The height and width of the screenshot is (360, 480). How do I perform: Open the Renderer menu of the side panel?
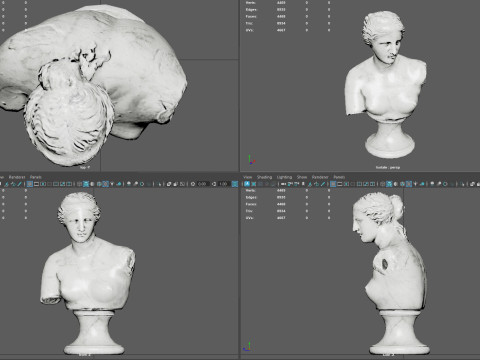tap(320, 177)
